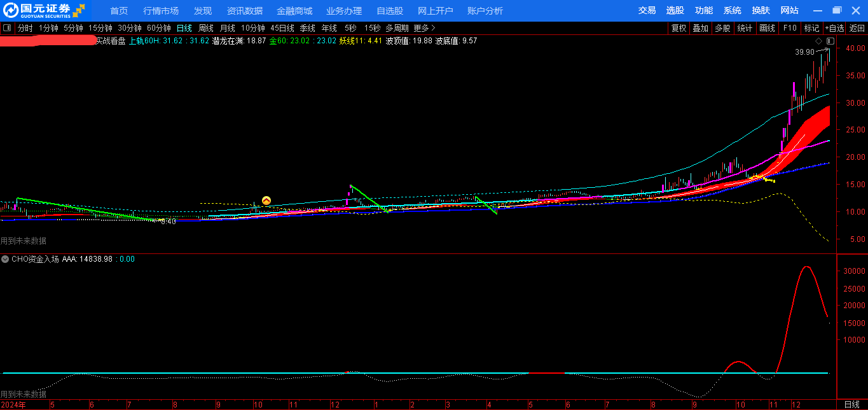This screenshot has width=868, height=410.
Task: Click the 返回 back button
Action: click(x=857, y=28)
